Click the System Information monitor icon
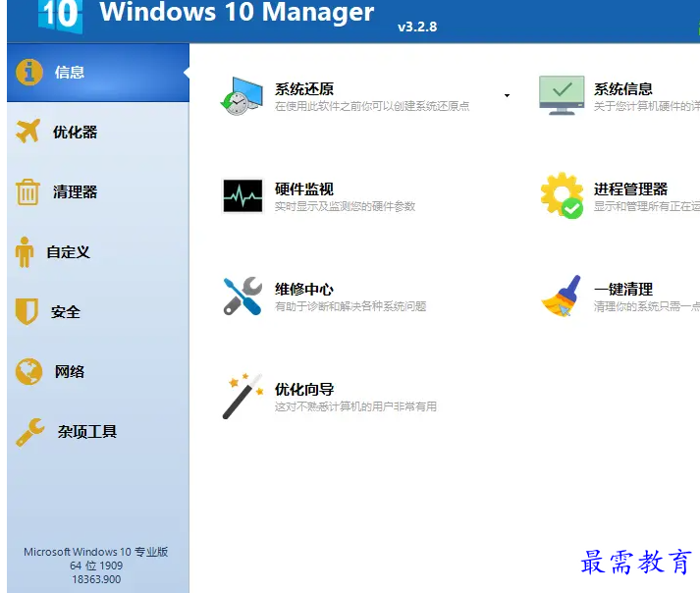700x593 pixels. point(562,95)
